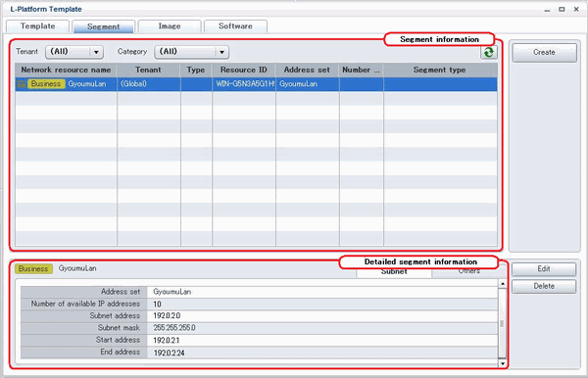Minimize the L-Platform Template window
This screenshot has height=378, width=588.
pyautogui.click(x=547, y=10)
